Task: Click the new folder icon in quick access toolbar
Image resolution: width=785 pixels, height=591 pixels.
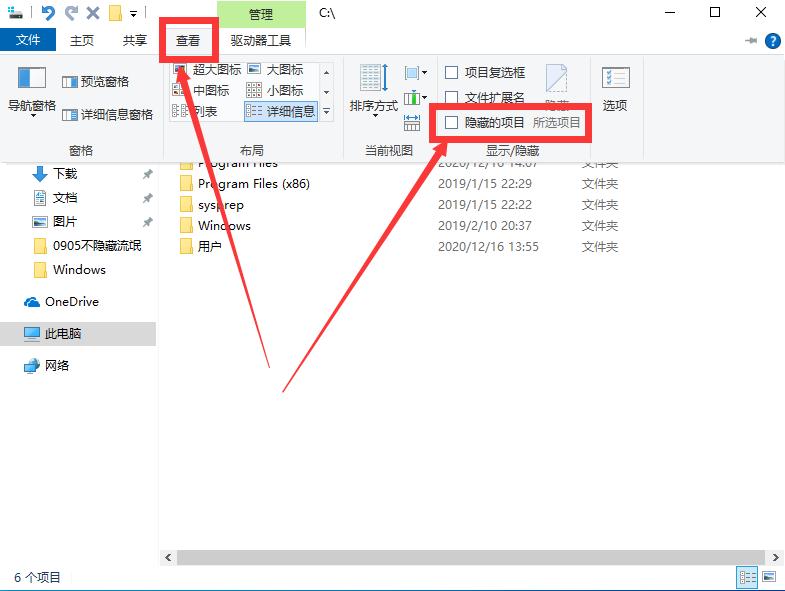Action: 115,13
